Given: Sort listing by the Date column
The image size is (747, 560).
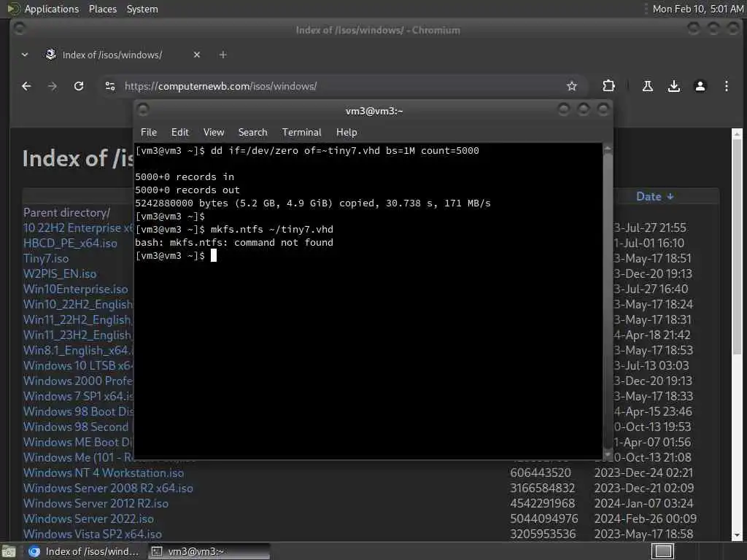Looking at the screenshot, I should [x=654, y=197].
